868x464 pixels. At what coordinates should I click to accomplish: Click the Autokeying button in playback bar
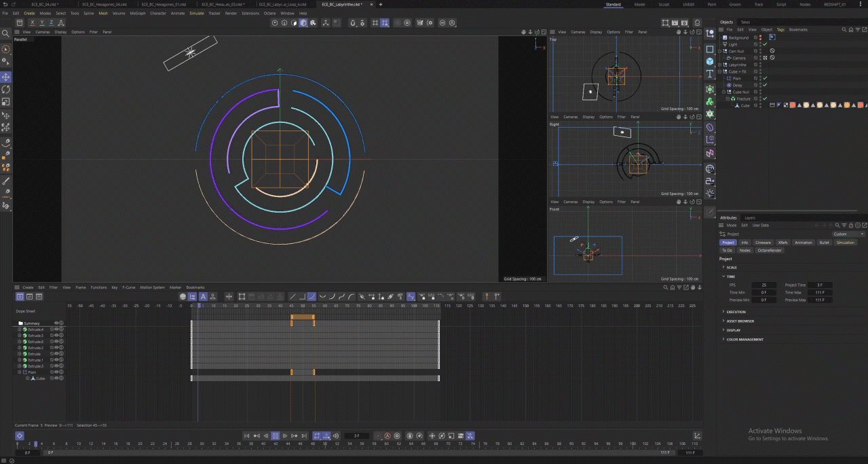point(388,435)
